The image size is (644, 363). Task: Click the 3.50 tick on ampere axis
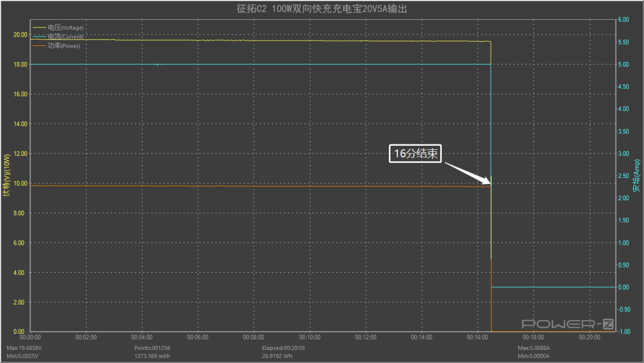(x=624, y=131)
